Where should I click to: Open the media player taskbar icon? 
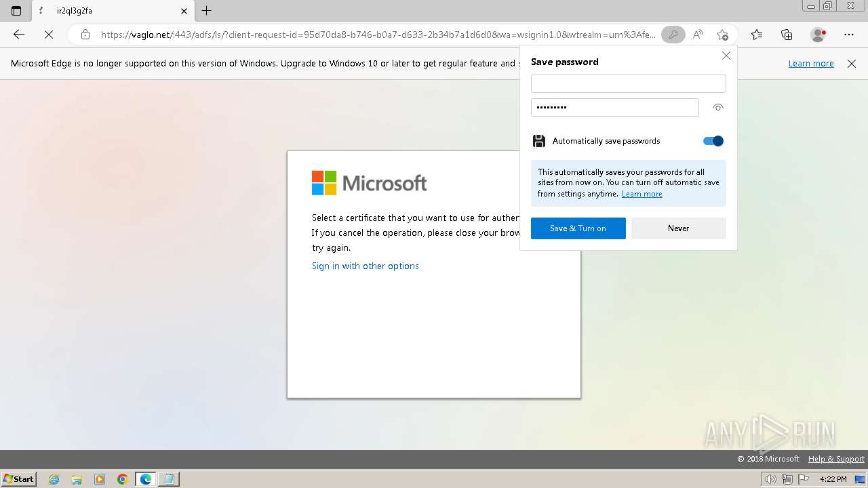pos(100,479)
